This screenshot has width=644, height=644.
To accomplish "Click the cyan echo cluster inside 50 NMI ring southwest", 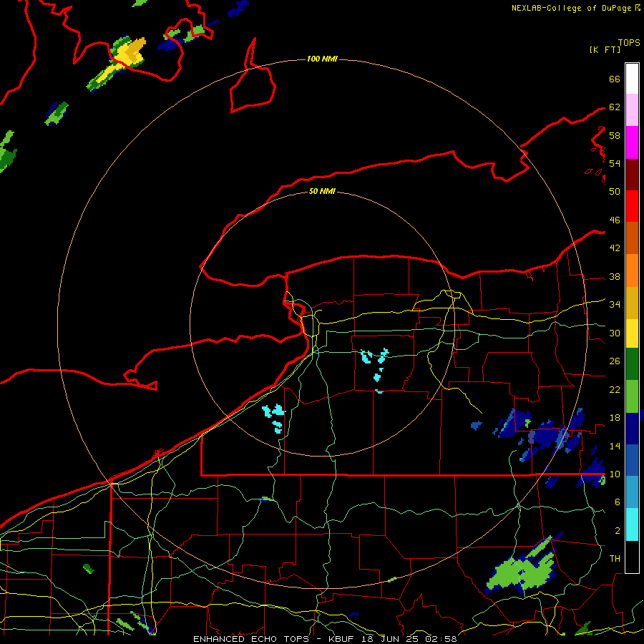I will (274, 418).
